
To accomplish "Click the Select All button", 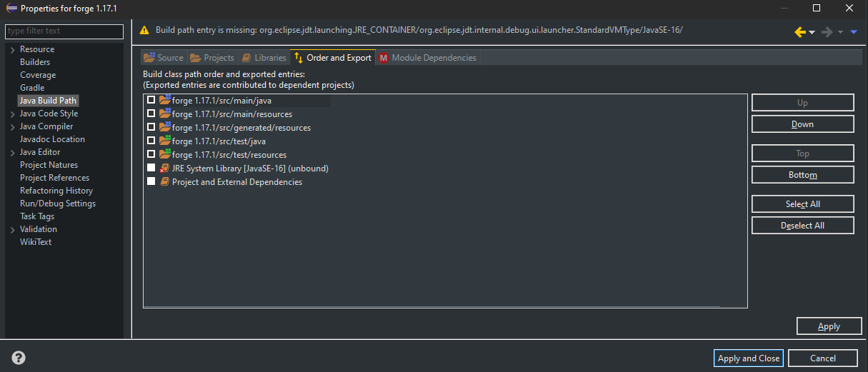I will click(x=802, y=203).
